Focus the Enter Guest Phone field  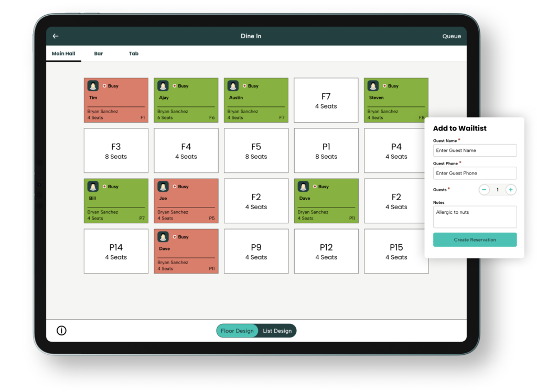click(x=475, y=173)
